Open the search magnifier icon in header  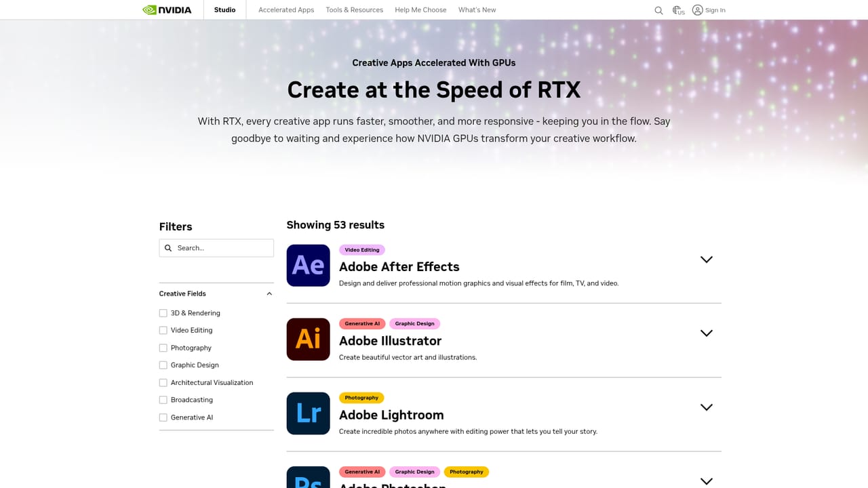[658, 10]
